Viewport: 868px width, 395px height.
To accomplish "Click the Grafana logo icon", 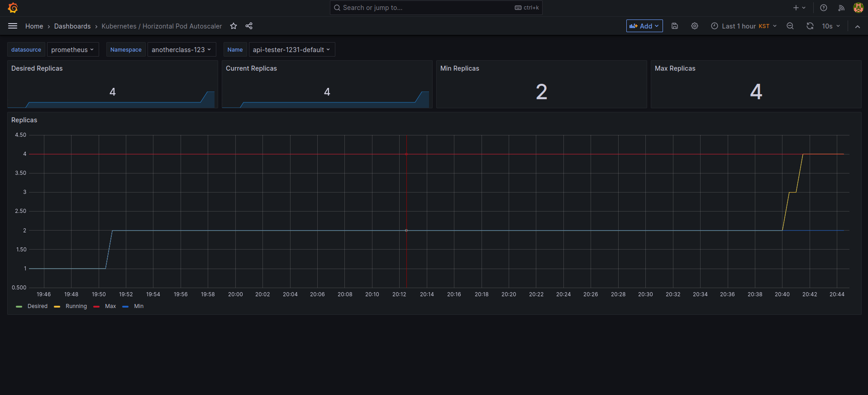I will 13,8.
